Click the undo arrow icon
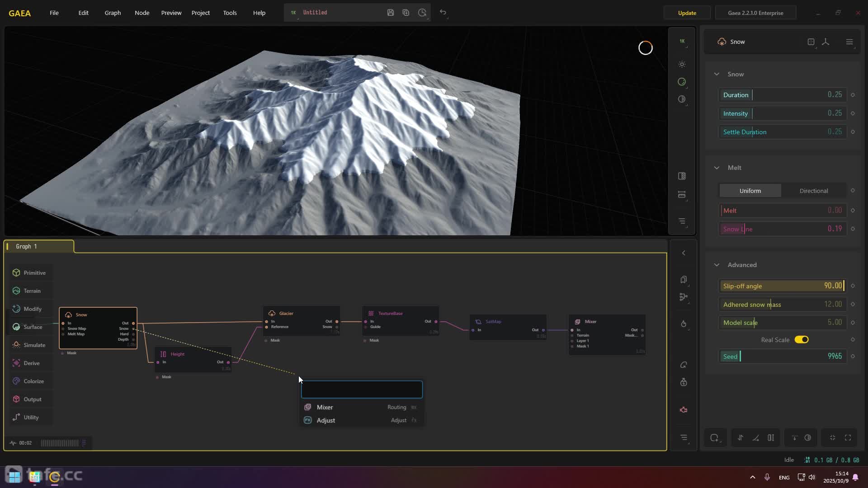Screen dimensions: 868x488 pyautogui.click(x=443, y=13)
